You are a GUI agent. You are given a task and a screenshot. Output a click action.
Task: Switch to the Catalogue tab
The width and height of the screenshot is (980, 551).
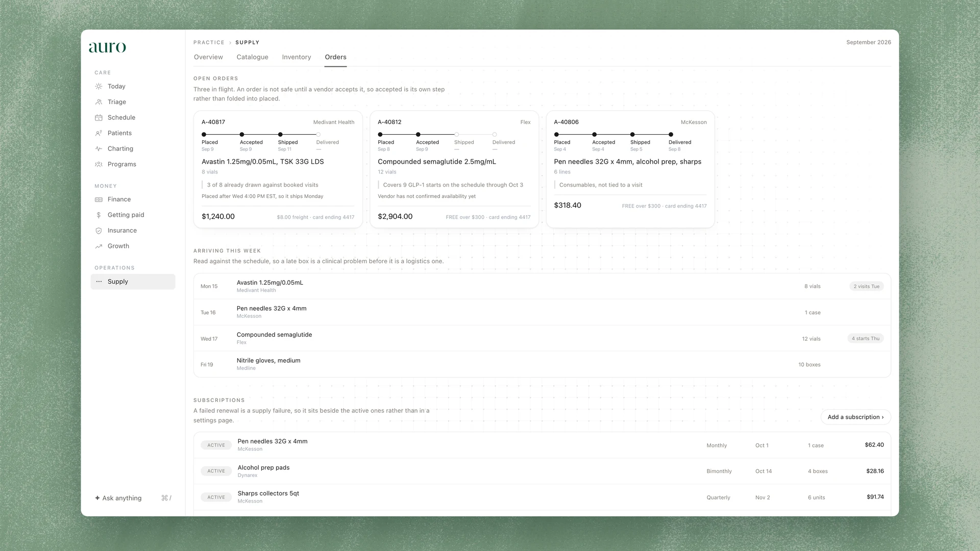252,57
